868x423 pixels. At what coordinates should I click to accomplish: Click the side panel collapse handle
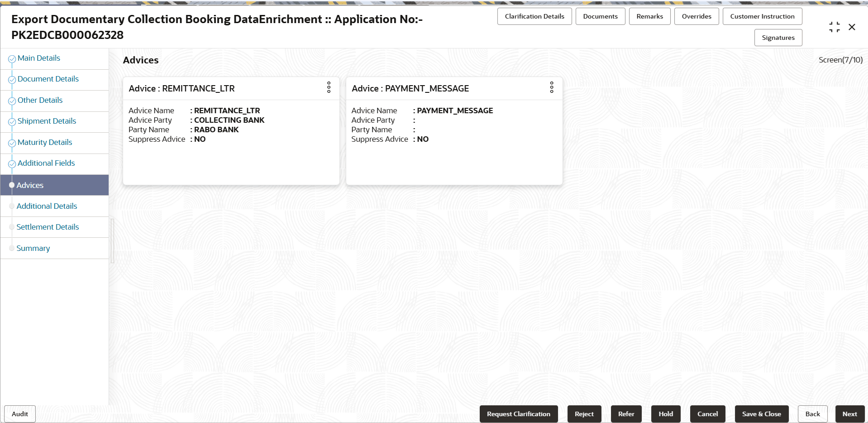[112, 241]
